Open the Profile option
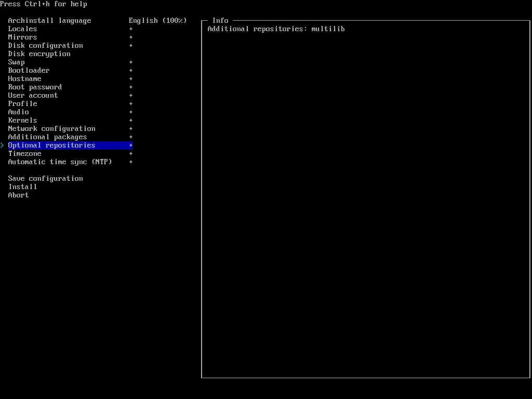The height and width of the screenshot is (399, 532). pos(22,103)
